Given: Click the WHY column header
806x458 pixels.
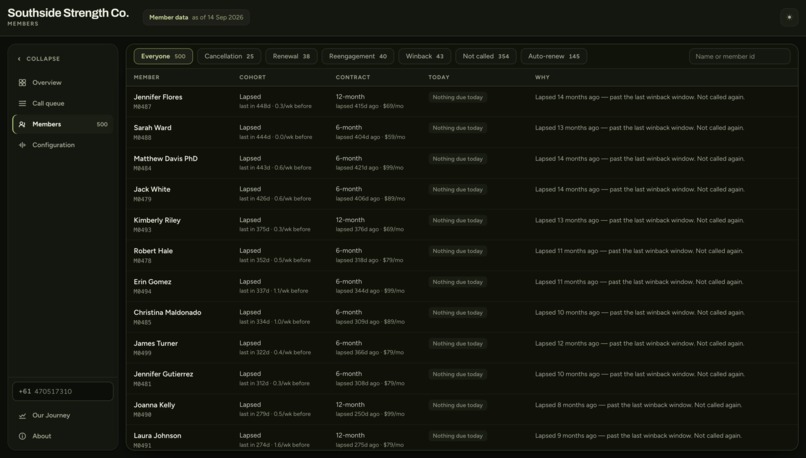Looking at the screenshot, I should 542,77.
